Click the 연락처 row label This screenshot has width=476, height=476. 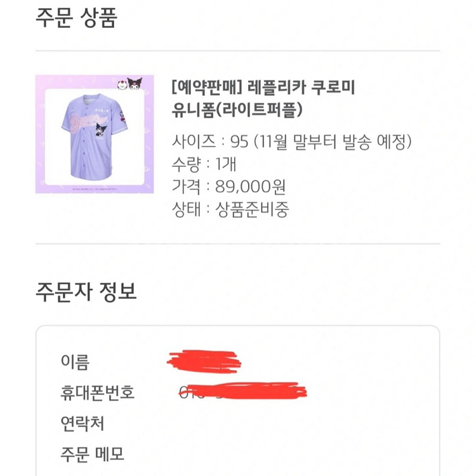(x=83, y=423)
